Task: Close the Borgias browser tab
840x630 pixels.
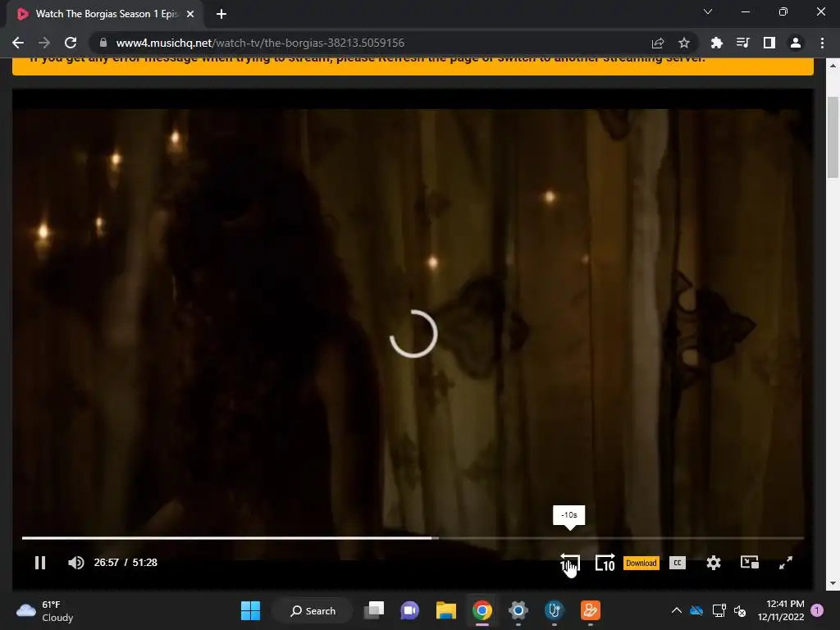Action: (190, 15)
